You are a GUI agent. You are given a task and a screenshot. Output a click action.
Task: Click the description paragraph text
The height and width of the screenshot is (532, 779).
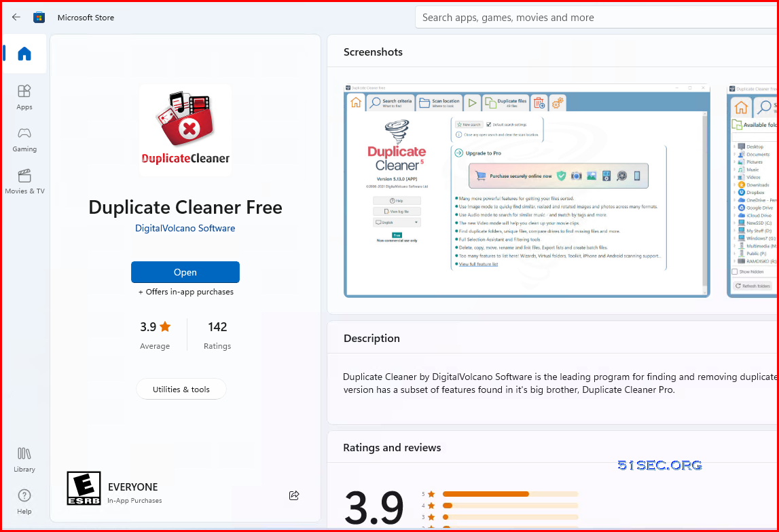click(560, 383)
